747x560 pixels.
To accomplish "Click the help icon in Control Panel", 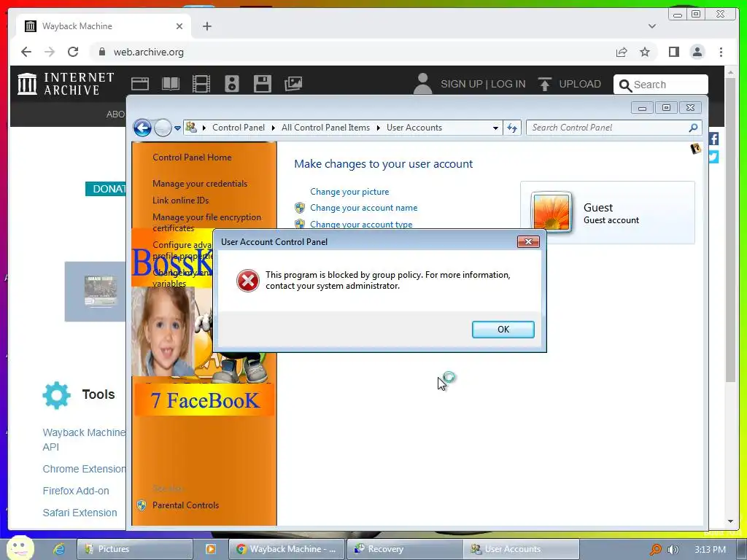I will pos(695,149).
